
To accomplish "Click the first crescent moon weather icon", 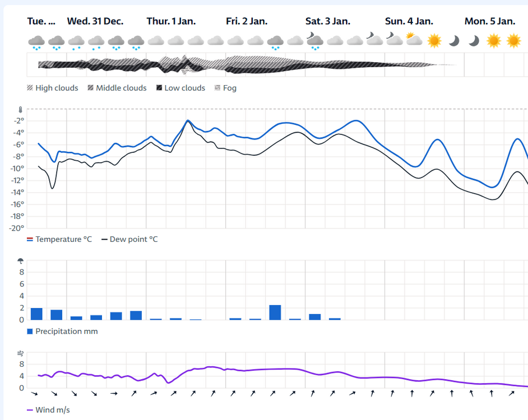I will click(454, 40).
